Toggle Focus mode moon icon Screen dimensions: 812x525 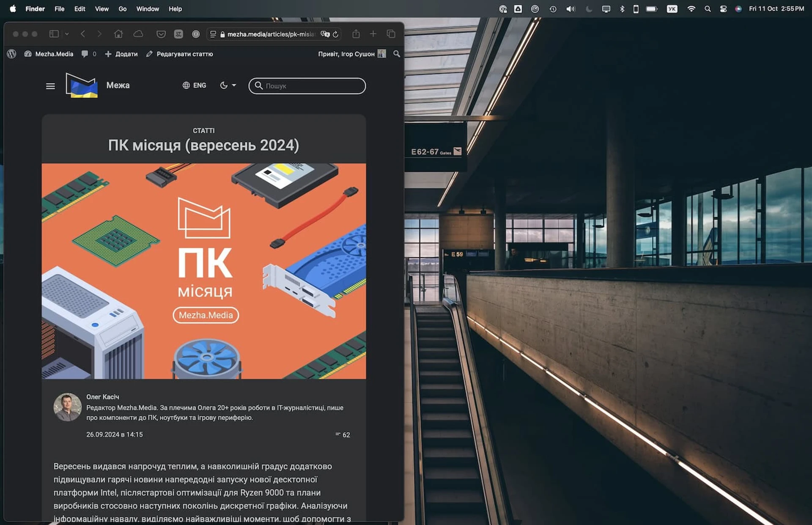[589, 9]
